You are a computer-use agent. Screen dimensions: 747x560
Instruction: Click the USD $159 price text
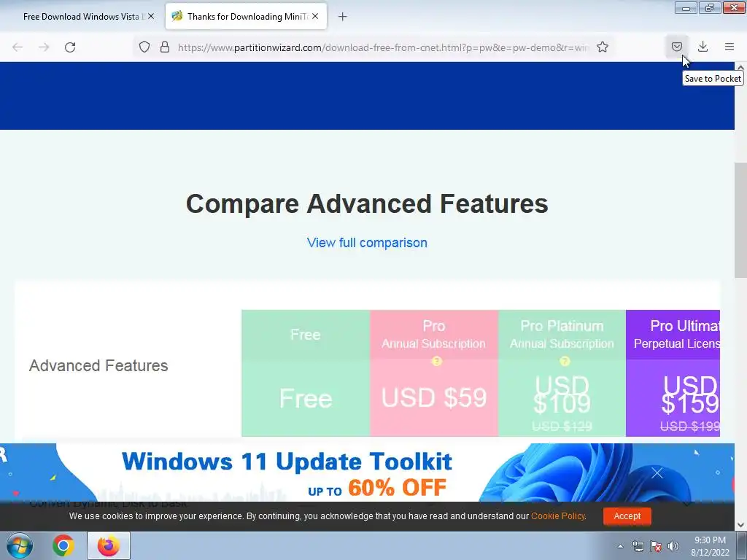[690, 394]
